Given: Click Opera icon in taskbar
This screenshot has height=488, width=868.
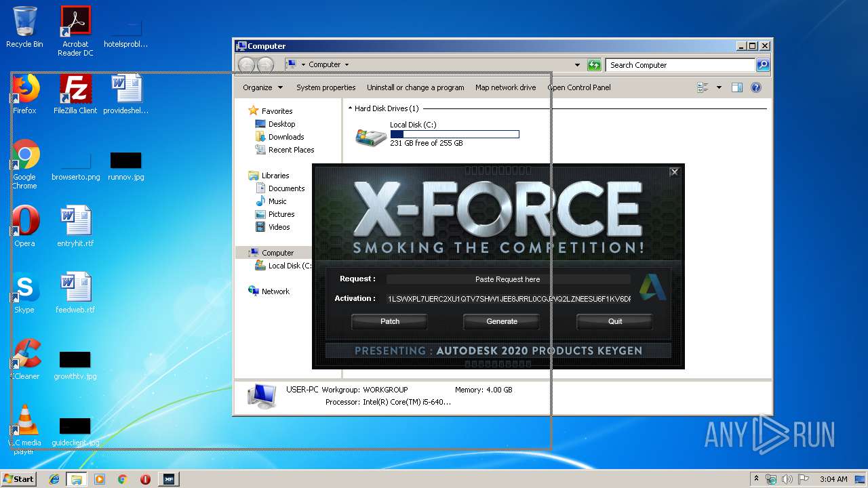Looking at the screenshot, I should pos(145,479).
